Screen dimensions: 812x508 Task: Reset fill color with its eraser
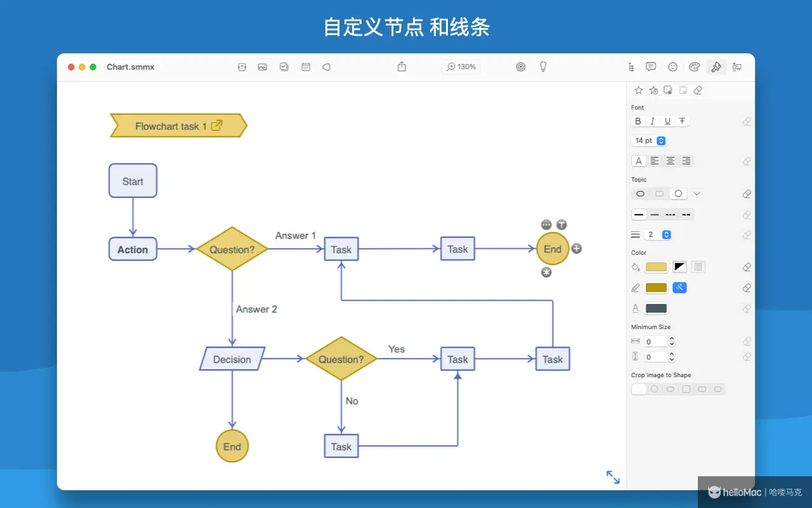pos(747,267)
